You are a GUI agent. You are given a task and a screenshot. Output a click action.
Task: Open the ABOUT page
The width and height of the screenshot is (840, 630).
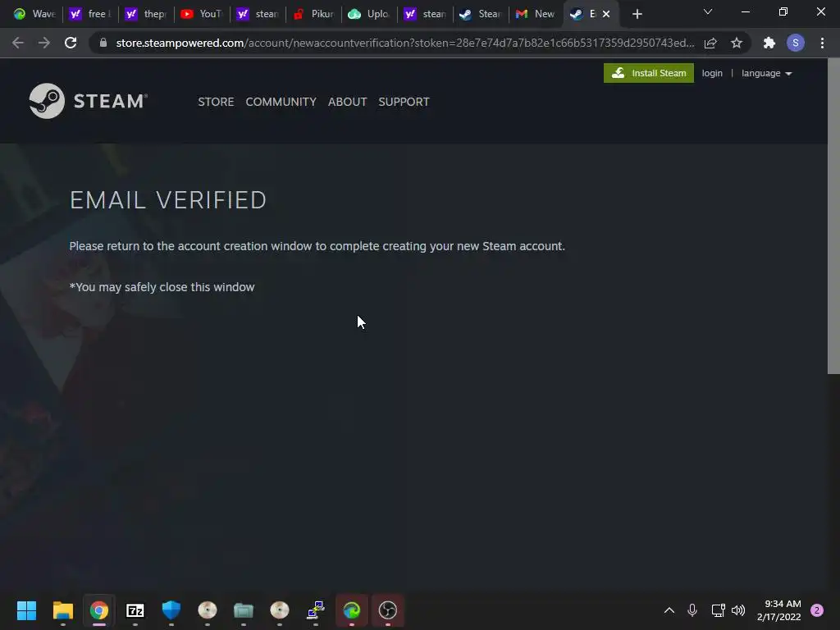[x=347, y=102]
